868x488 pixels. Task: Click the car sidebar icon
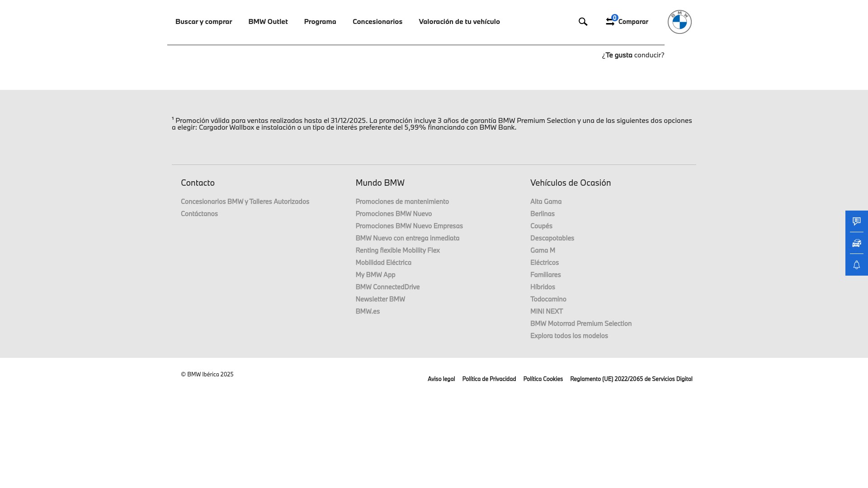click(857, 243)
